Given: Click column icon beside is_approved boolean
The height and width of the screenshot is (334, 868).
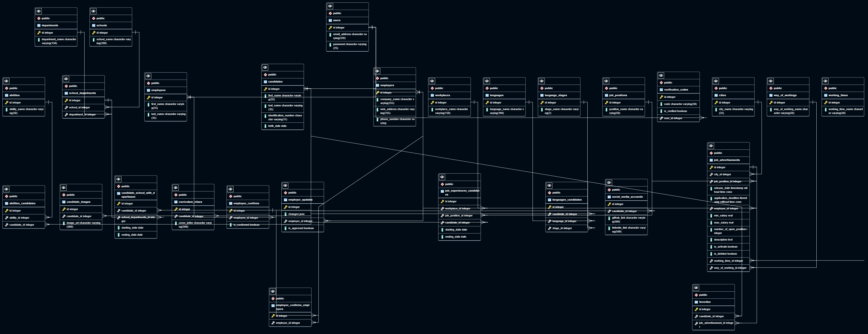Looking at the screenshot, I should (x=286, y=228).
